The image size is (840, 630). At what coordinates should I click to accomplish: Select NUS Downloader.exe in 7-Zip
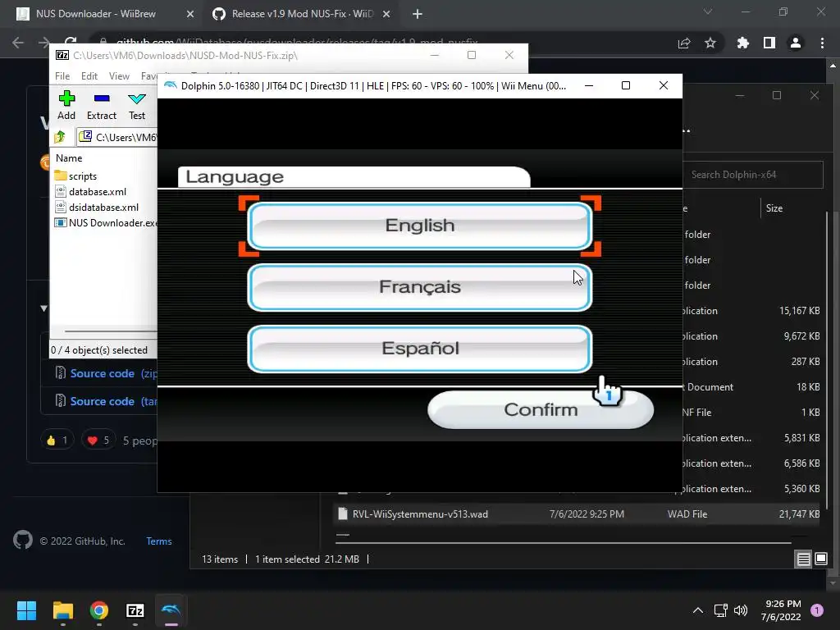106,223
